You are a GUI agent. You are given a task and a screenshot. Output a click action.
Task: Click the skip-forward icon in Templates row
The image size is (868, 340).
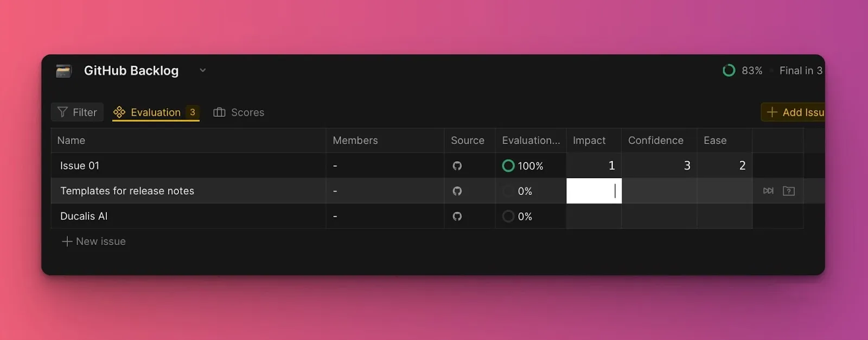[768, 191]
